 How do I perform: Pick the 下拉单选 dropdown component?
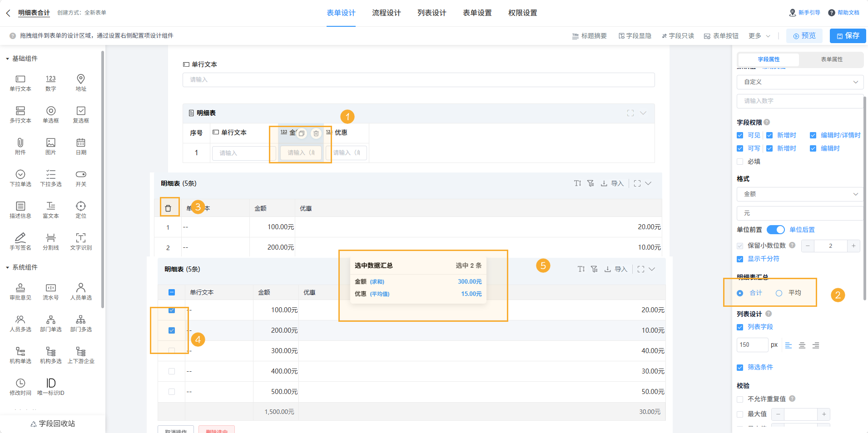click(x=20, y=178)
